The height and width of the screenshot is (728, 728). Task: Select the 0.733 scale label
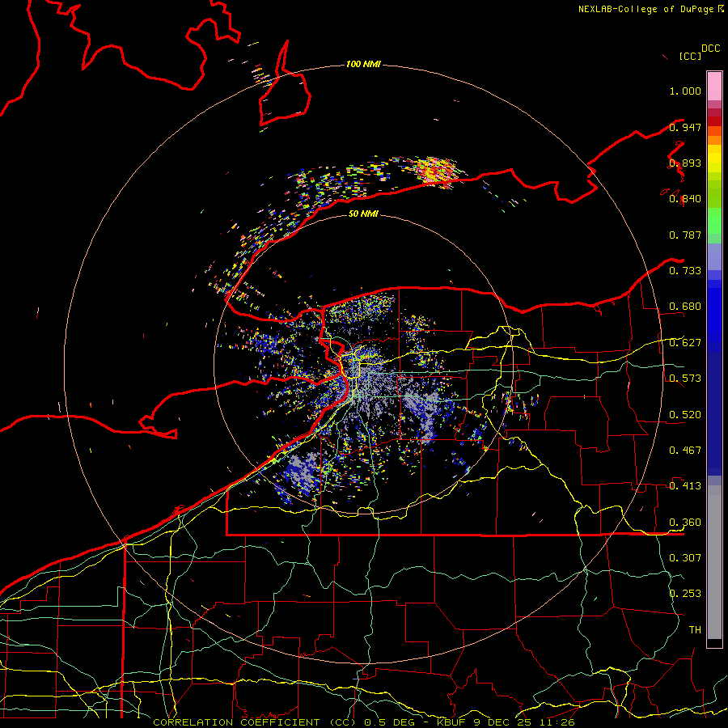pos(685,271)
